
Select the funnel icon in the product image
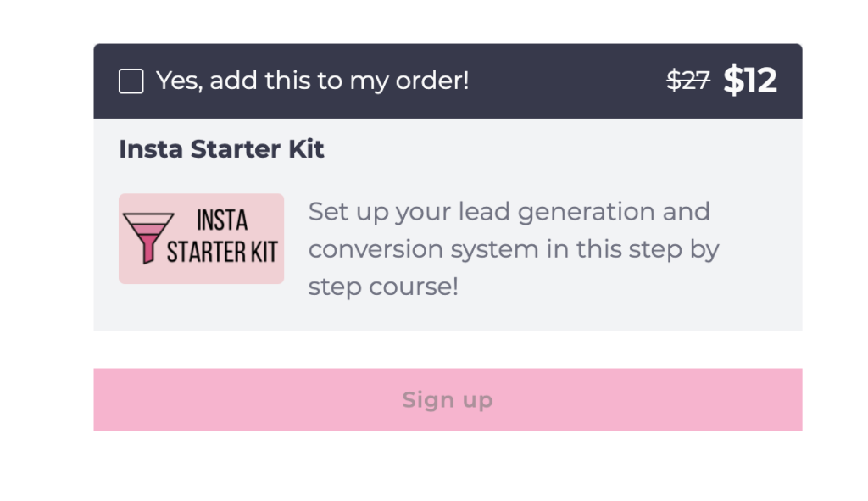tap(147, 238)
